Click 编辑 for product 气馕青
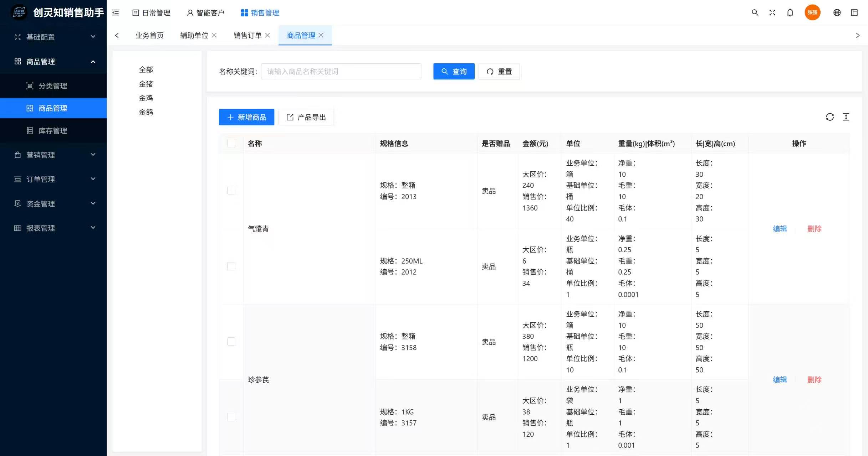This screenshot has width=868, height=456. click(x=780, y=229)
